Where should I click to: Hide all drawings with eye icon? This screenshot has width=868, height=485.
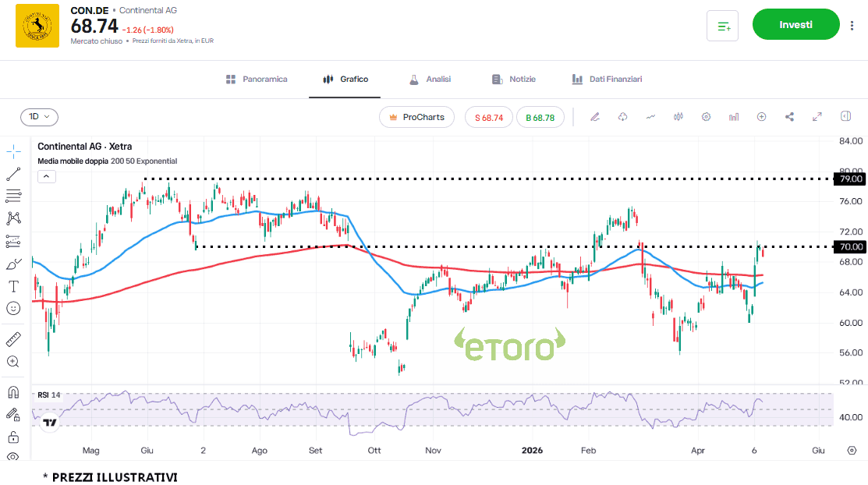[14, 457]
